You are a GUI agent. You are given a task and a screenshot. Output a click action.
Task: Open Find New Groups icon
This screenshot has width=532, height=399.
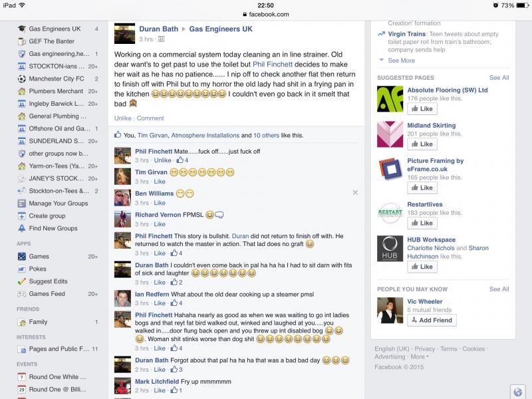coord(21,228)
